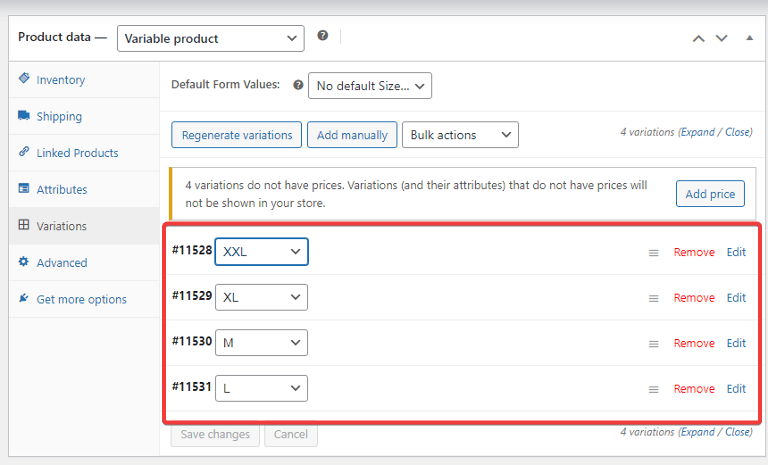Click the help icon beside Variable product
This screenshot has width=768, height=465.
(322, 36)
